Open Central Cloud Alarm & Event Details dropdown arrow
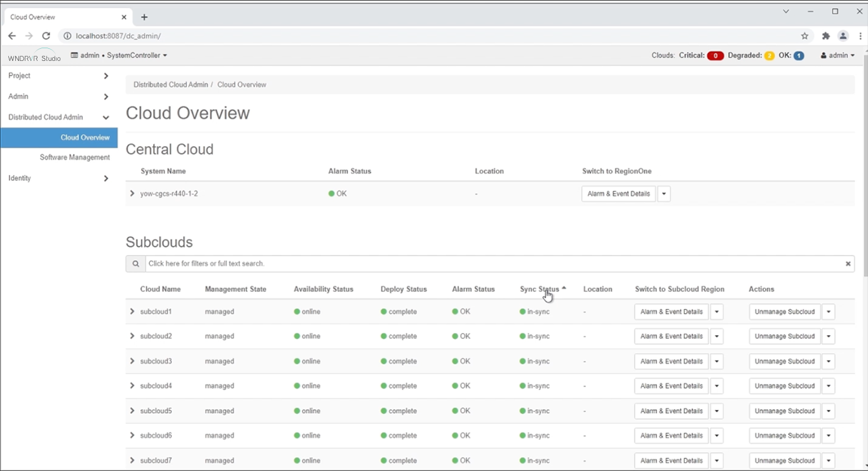 click(664, 194)
